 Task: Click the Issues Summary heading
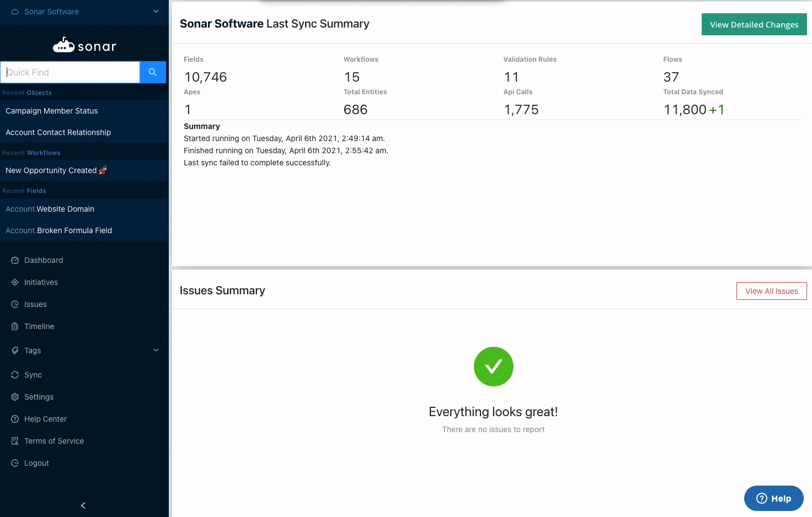pos(222,290)
